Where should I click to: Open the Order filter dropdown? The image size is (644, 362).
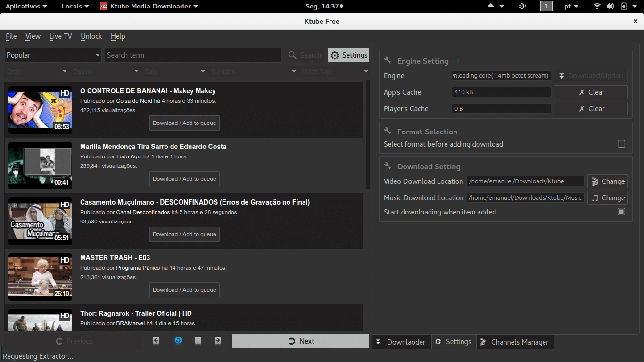pos(37,71)
